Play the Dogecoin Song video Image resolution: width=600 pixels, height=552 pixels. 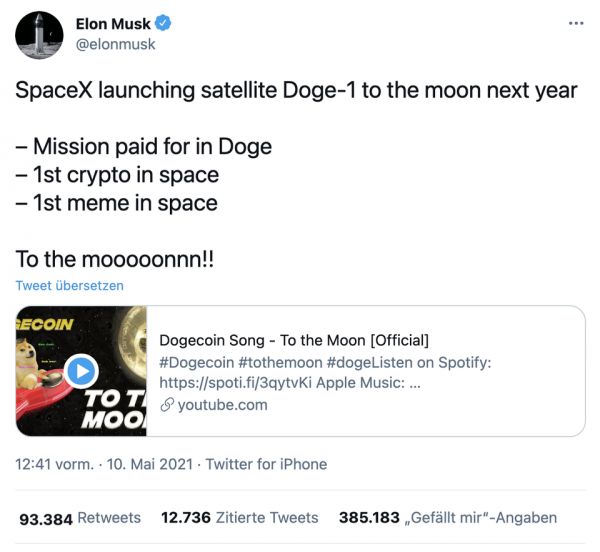click(81, 372)
